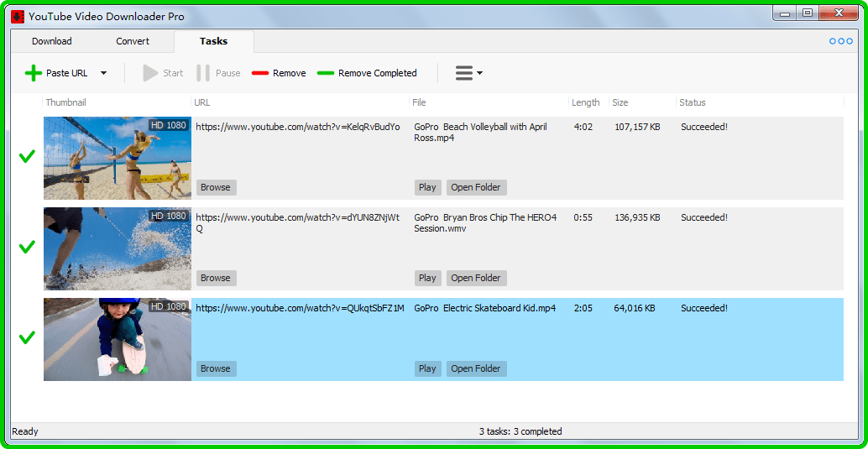The image size is (868, 449).
Task: Click the Ready status bar text
Action: 25,431
